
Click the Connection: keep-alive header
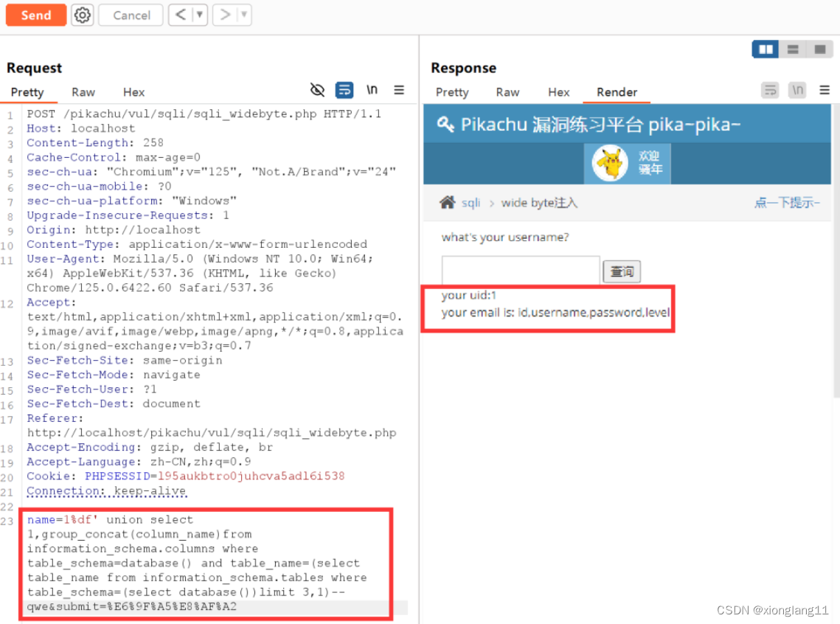coord(107,490)
